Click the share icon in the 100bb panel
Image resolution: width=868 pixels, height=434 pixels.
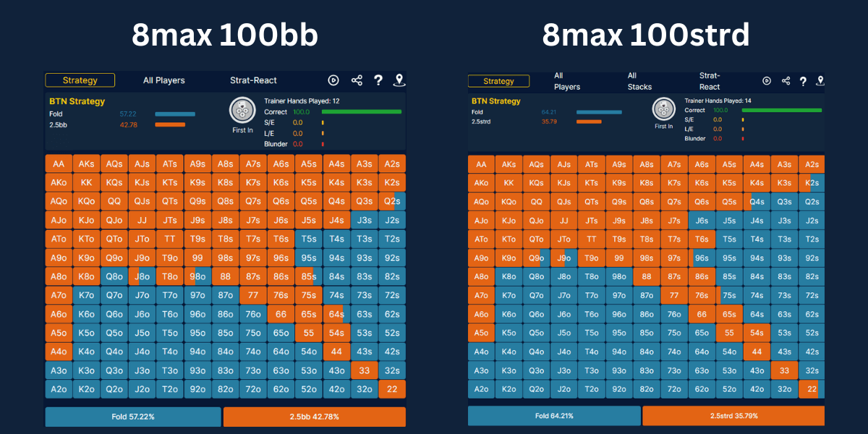357,81
